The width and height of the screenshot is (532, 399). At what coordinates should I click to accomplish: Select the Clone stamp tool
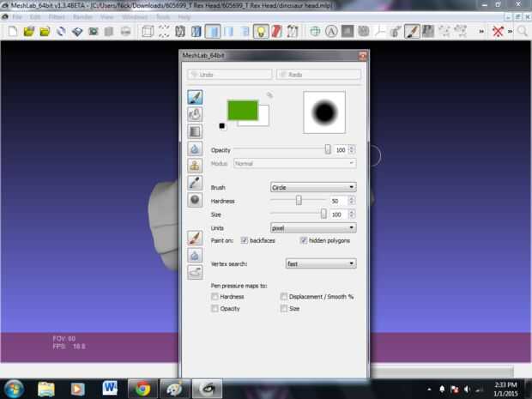(195, 166)
